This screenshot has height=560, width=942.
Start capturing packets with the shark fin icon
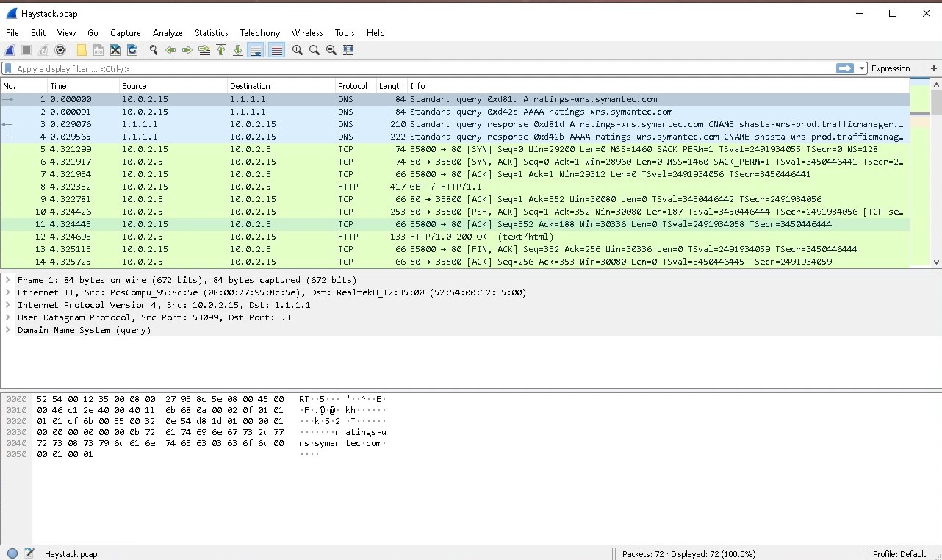click(10, 50)
